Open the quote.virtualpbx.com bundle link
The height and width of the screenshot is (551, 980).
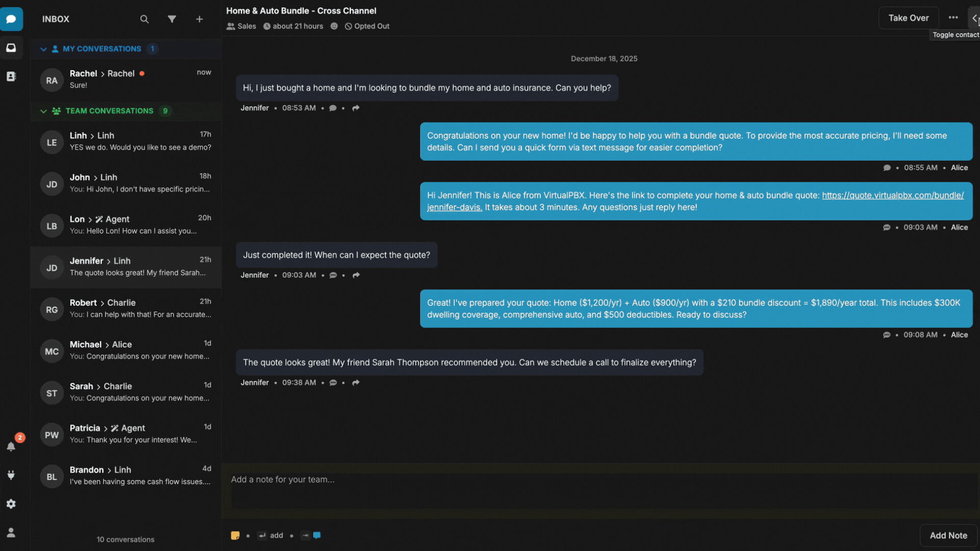892,195
